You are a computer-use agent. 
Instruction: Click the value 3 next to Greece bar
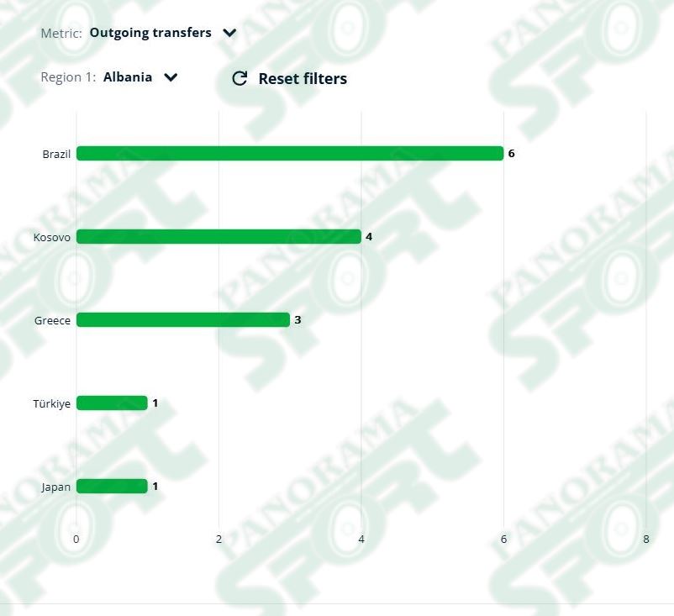(x=298, y=320)
